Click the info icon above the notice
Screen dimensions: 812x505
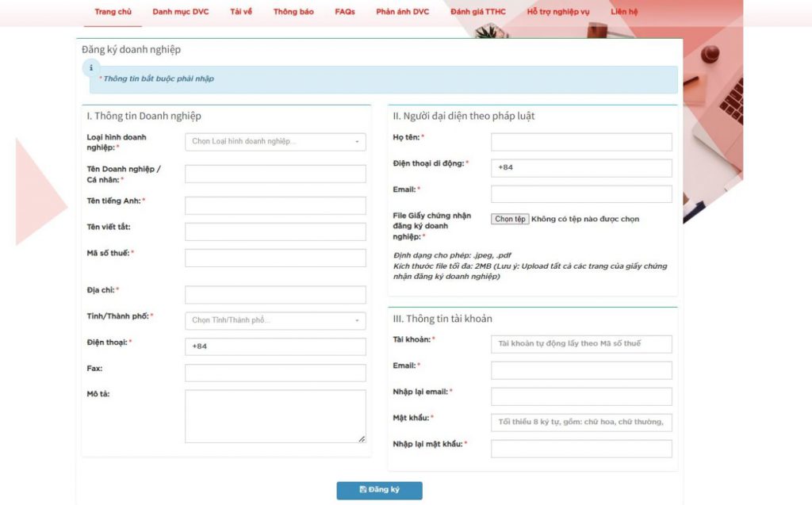(91, 68)
